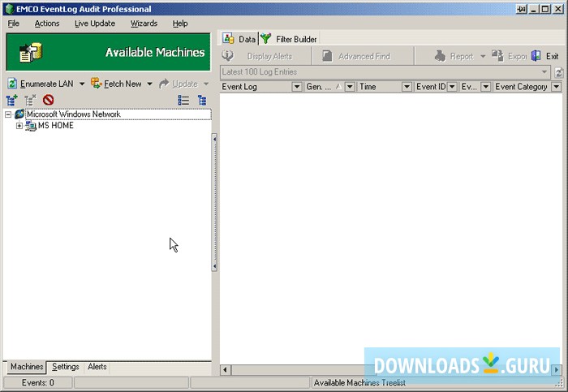Switch to the Machines tab
Viewport: 568px width, 392px height.
click(26, 367)
